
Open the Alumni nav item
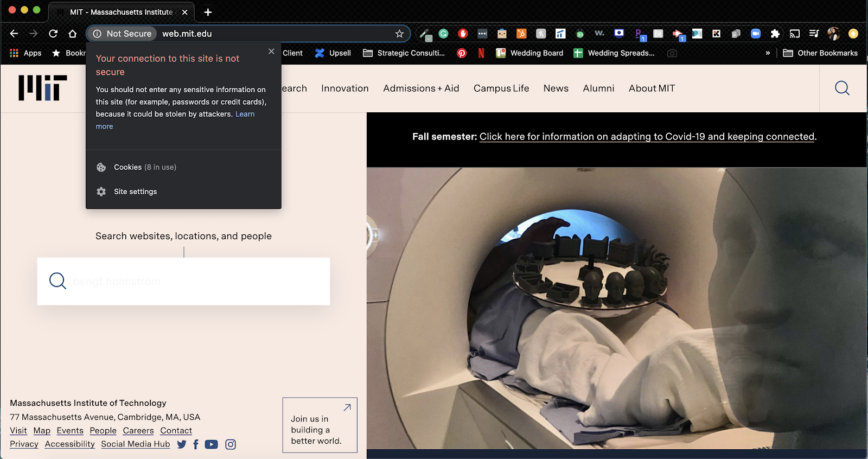pos(598,88)
